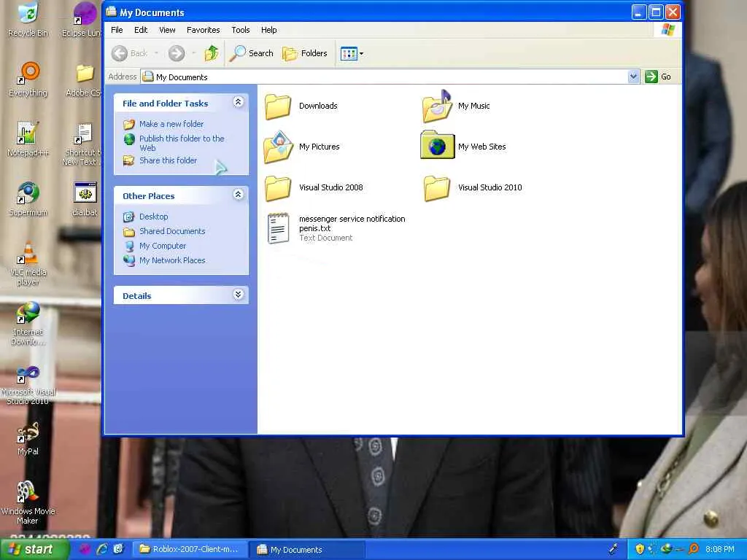Image resolution: width=747 pixels, height=560 pixels.
Task: Select the Visual Studio 2010 folder icon
Action: 437,187
